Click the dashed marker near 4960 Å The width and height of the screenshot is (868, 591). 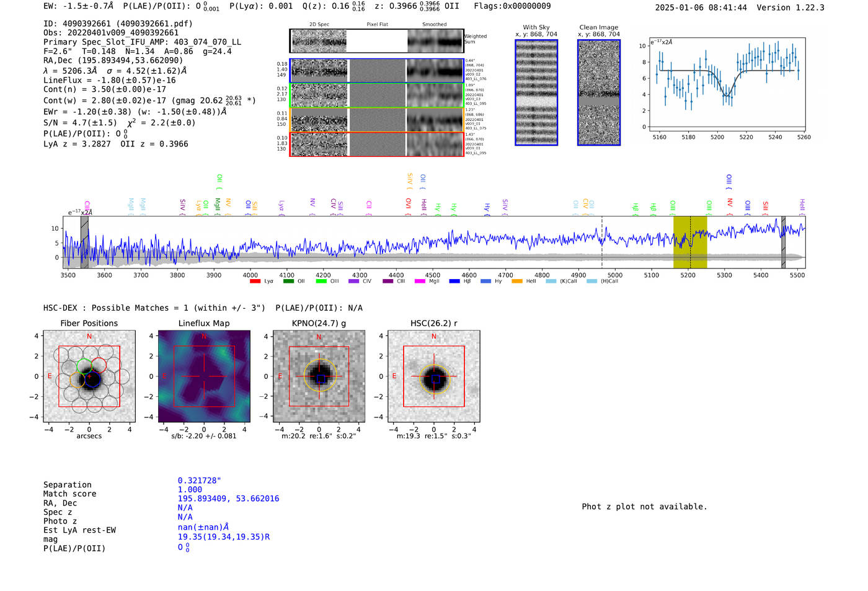pos(601,242)
